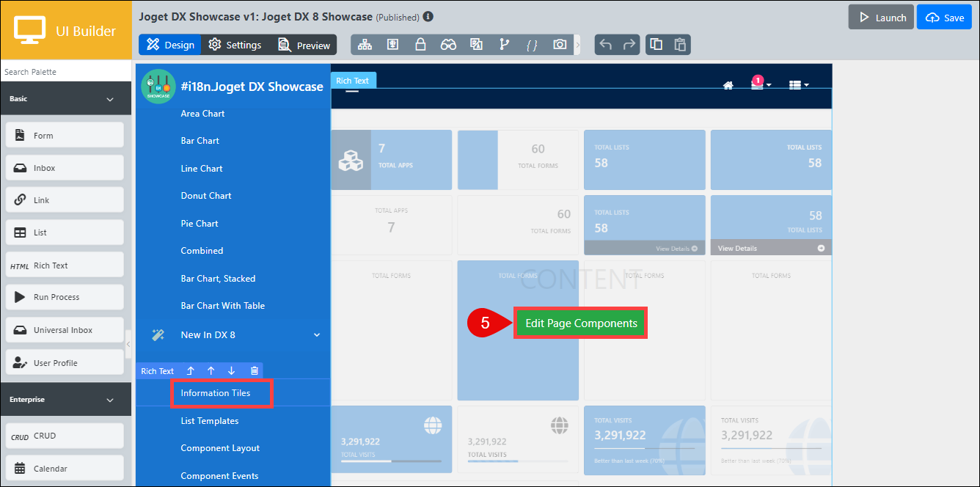Click the UI Builder monitor icon
This screenshot has height=487, width=980.
point(30,31)
